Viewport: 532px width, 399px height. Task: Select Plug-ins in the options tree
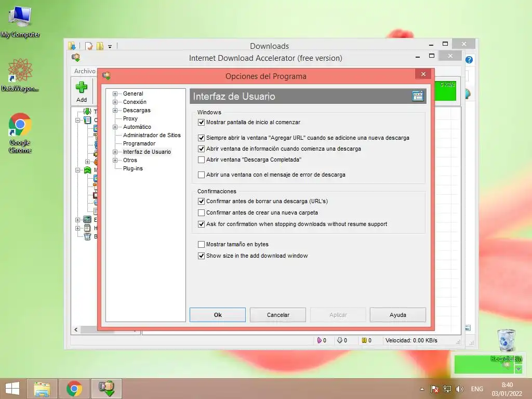tap(132, 168)
